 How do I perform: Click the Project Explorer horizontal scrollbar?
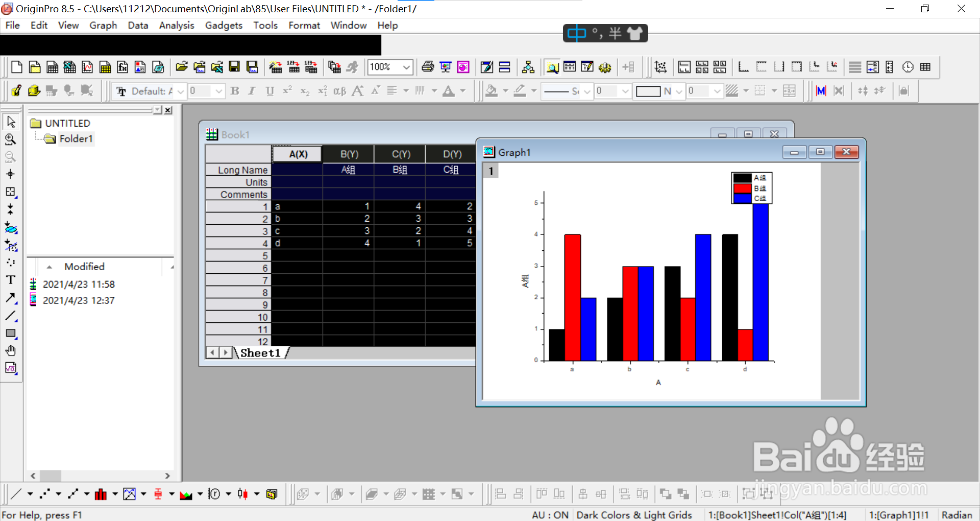tap(100, 476)
